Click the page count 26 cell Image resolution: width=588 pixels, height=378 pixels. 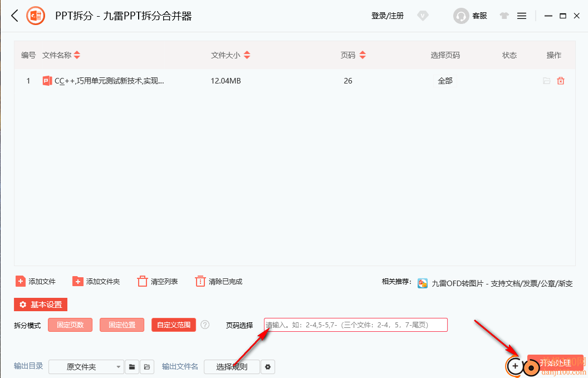(348, 81)
